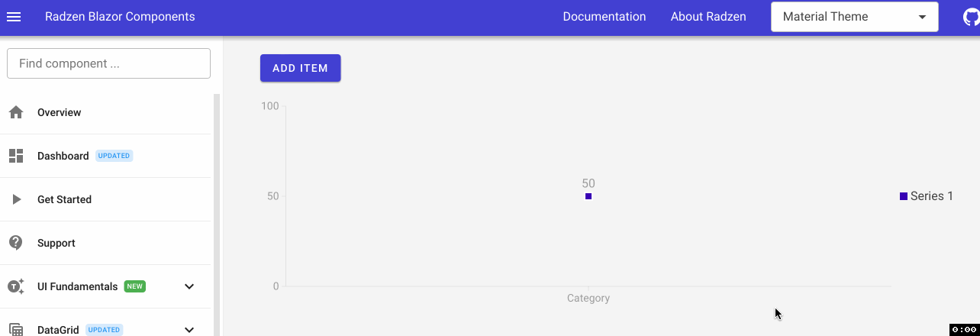Open the Documentation link
Viewport: 980px width, 336px height.
604,17
